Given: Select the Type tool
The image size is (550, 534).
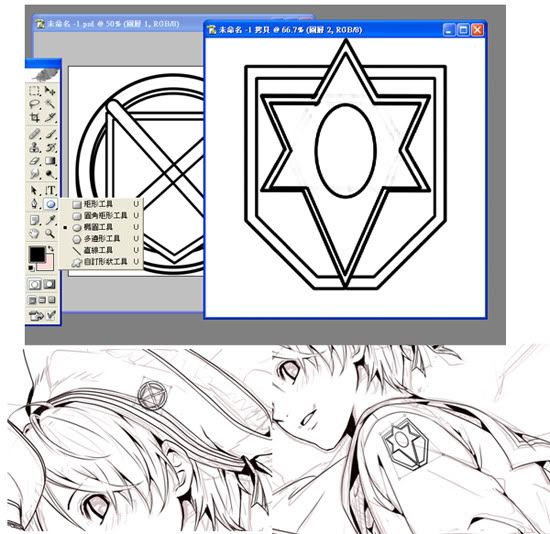Looking at the screenshot, I should pos(50,190).
